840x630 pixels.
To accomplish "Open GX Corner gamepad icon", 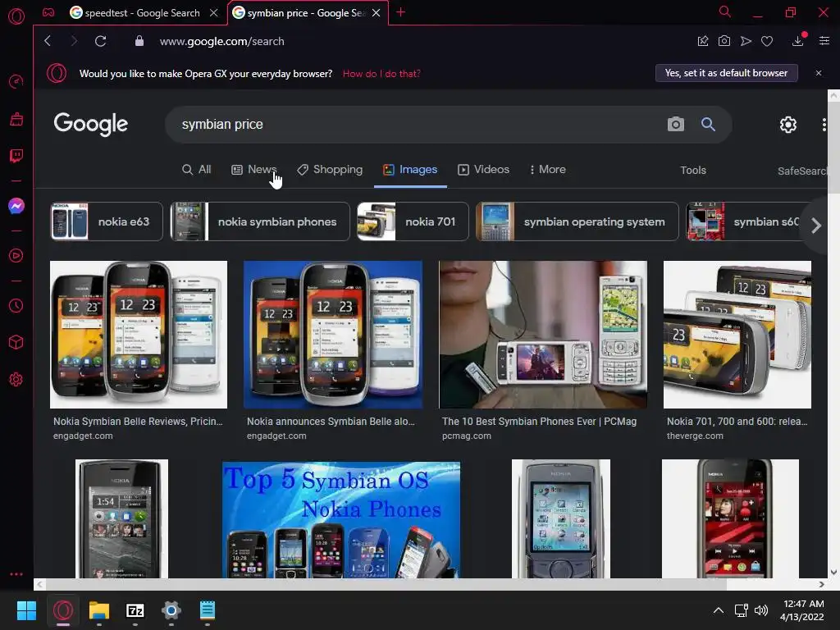I will coord(48,12).
